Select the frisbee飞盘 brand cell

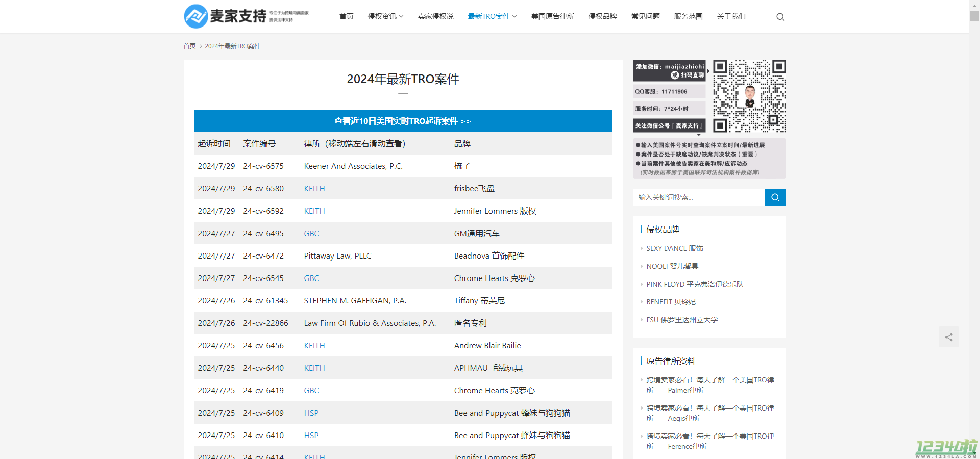[474, 188]
